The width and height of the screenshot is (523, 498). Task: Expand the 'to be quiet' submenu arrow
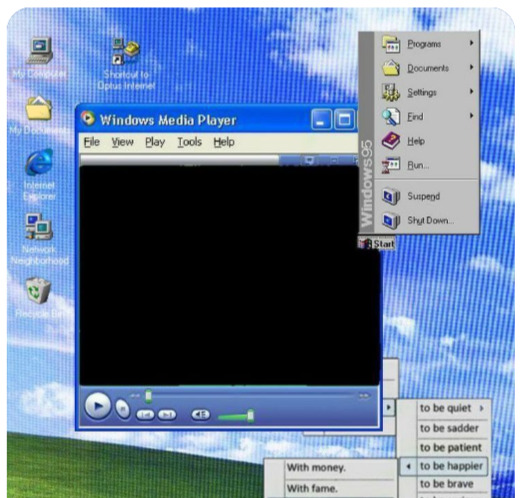coord(482,408)
